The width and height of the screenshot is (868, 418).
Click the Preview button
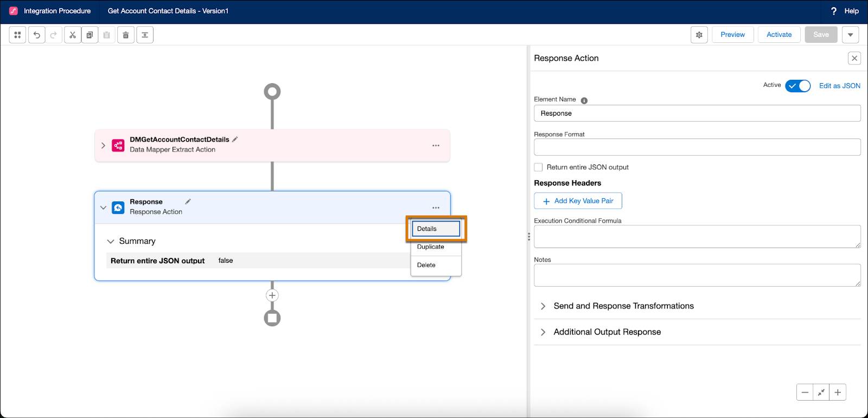(x=732, y=35)
